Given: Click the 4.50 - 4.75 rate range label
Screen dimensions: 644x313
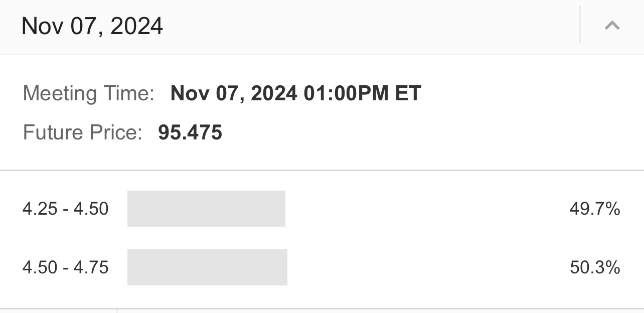Looking at the screenshot, I should [66, 267].
